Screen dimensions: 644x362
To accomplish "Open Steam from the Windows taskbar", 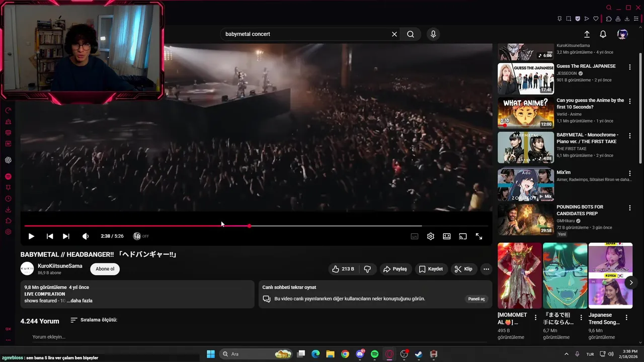I will coord(419,354).
